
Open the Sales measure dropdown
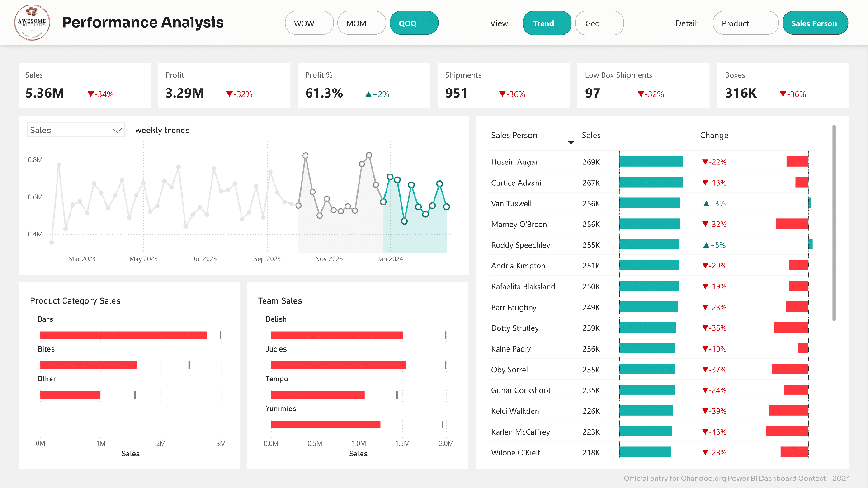pos(75,130)
